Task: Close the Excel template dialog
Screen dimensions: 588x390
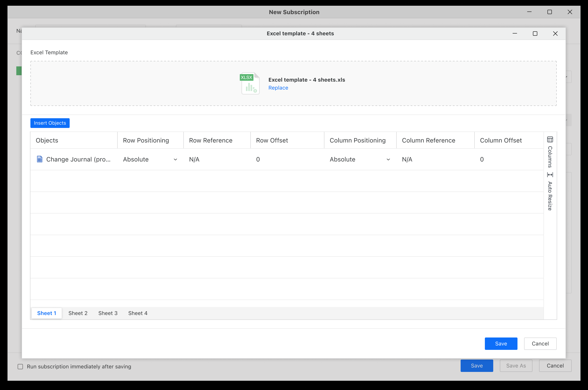Action: [x=555, y=34]
